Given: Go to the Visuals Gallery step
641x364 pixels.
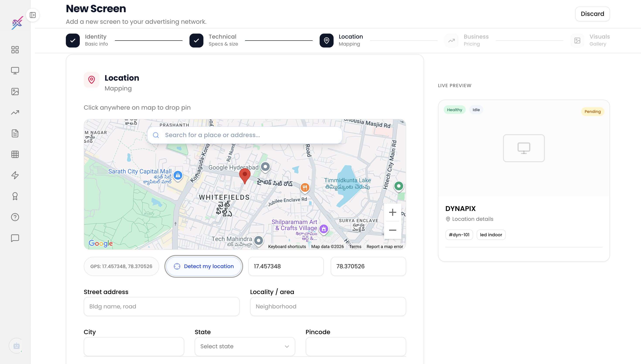Looking at the screenshot, I should pos(590,40).
